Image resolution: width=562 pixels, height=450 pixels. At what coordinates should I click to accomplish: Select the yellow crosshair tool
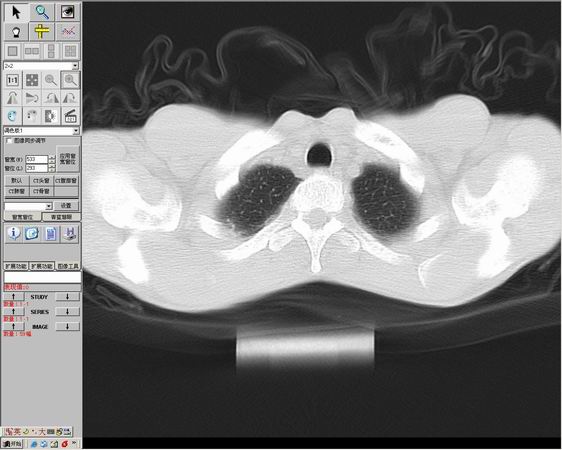(42, 32)
